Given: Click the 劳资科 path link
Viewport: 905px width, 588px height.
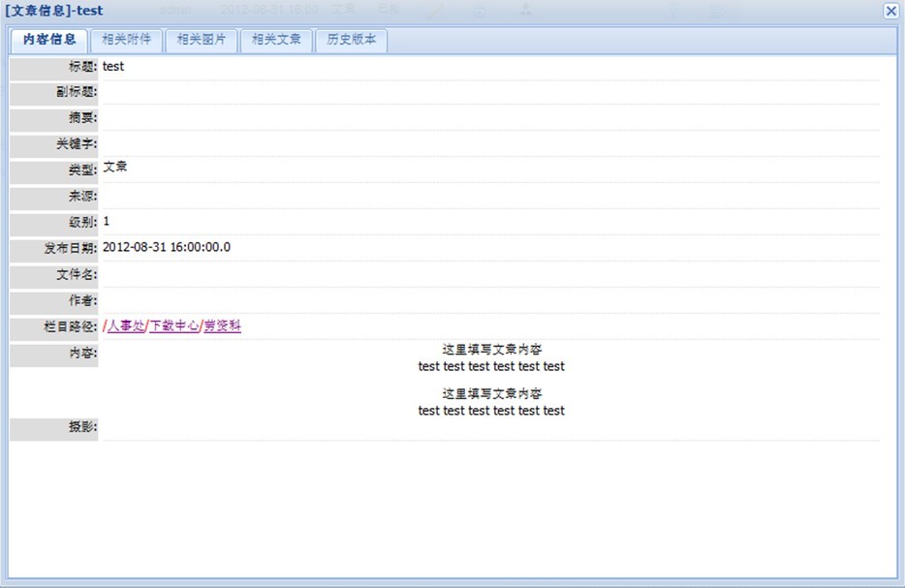Looking at the screenshot, I should coord(222,326).
